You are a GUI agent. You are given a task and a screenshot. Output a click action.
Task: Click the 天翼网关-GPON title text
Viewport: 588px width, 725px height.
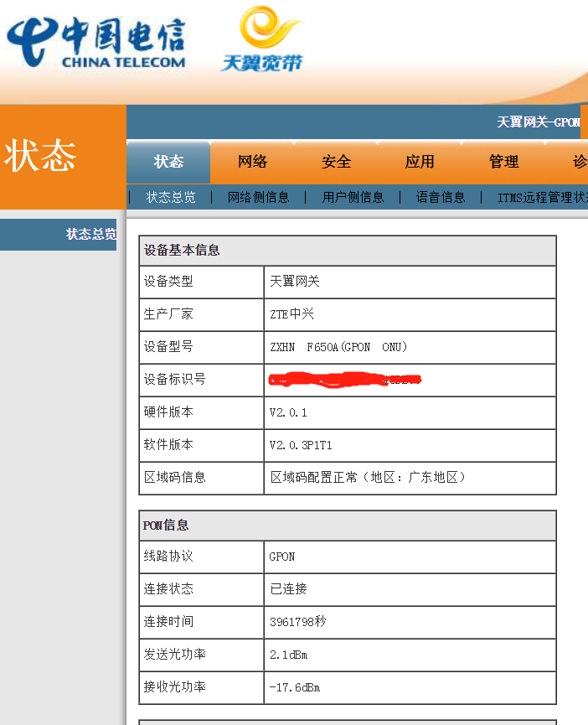click(538, 122)
